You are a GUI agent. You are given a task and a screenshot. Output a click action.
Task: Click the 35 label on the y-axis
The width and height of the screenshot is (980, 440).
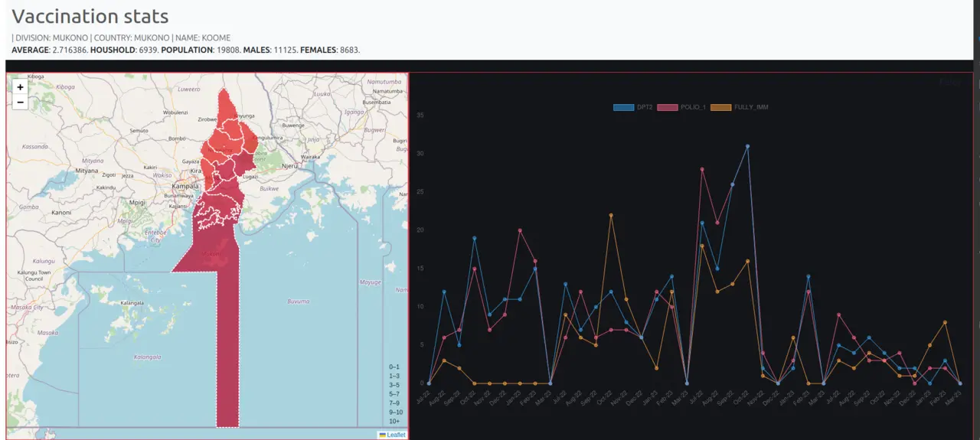pyautogui.click(x=420, y=115)
